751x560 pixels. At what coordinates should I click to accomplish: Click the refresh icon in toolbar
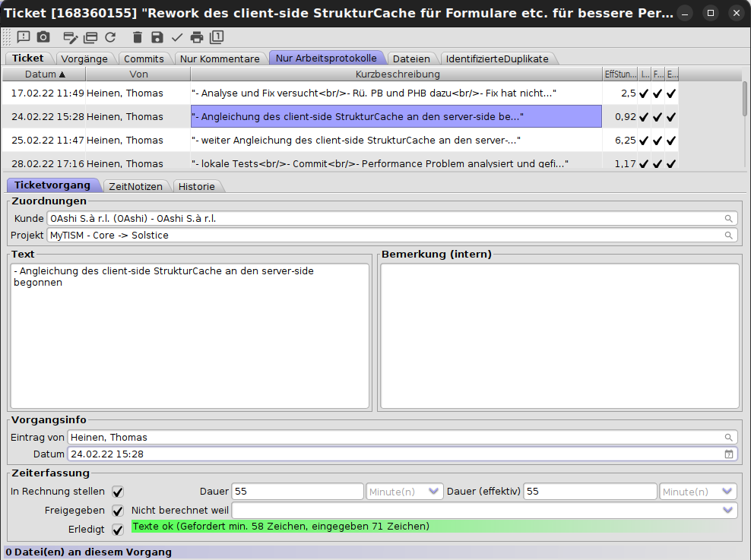click(110, 37)
